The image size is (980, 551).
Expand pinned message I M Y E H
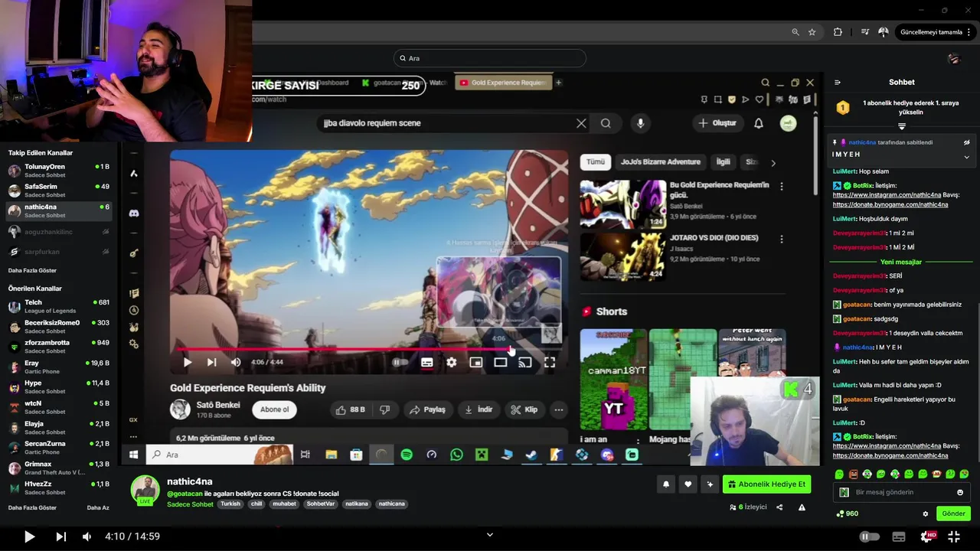coord(966,157)
